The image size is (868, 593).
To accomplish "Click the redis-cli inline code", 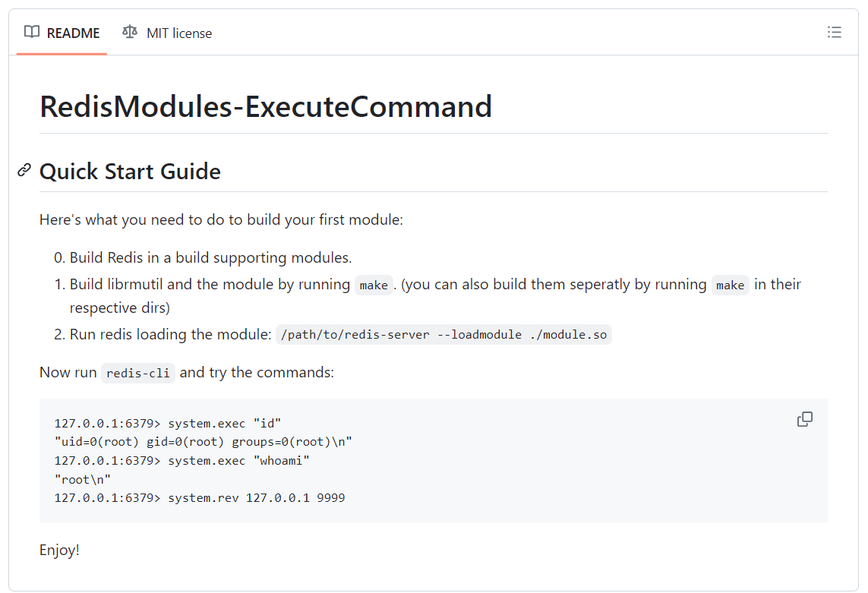I will point(138,373).
